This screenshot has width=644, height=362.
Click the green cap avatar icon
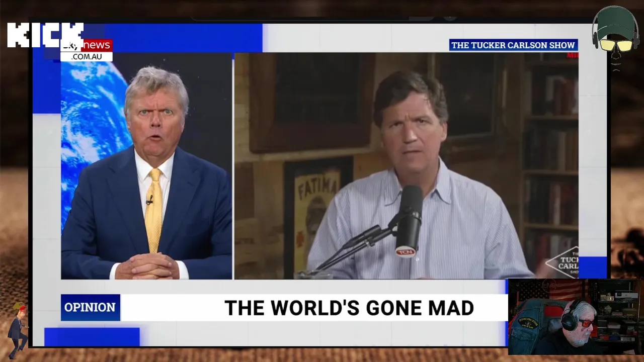pyautogui.click(x=616, y=38)
